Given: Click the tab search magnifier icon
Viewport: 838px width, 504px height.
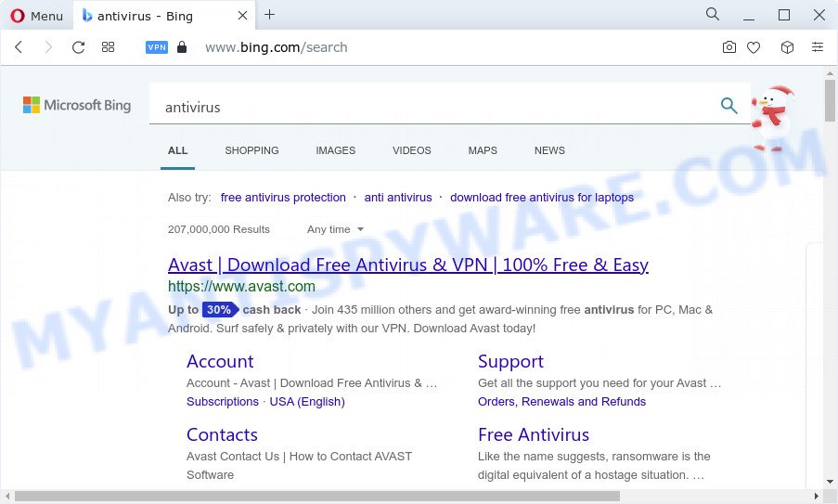Looking at the screenshot, I should coord(713,15).
